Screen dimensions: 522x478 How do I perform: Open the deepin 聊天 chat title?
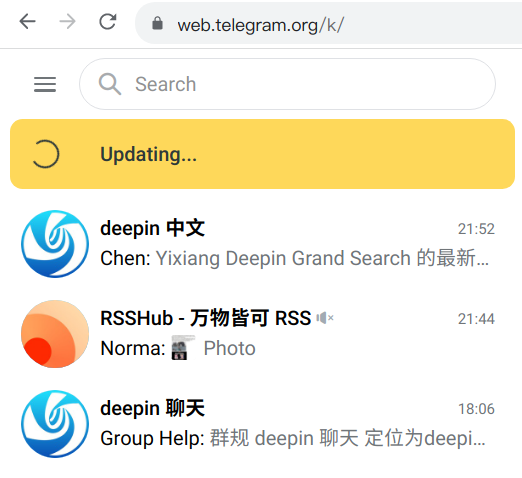click(152, 408)
